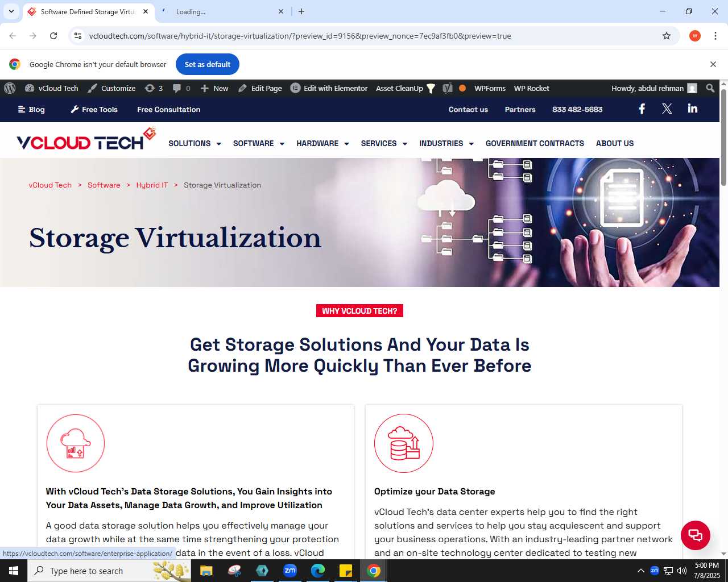This screenshot has height=582, width=728.
Task: Open the Chrome three-dot menu
Action: click(x=715, y=36)
